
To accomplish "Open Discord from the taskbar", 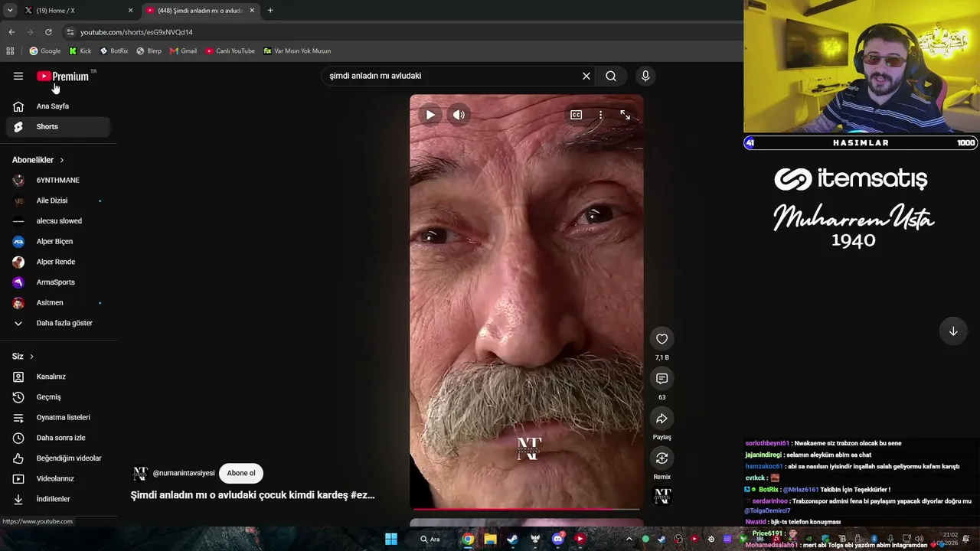I will coord(558,539).
